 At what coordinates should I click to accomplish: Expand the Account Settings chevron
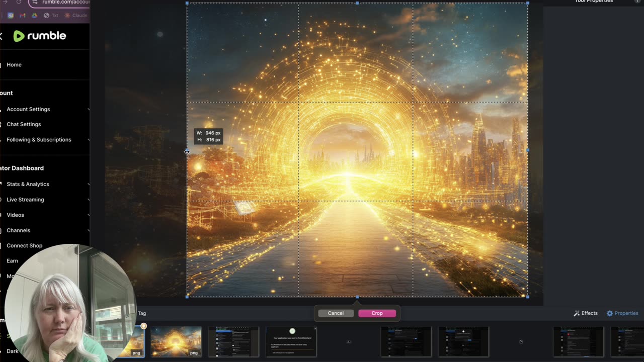click(x=88, y=109)
